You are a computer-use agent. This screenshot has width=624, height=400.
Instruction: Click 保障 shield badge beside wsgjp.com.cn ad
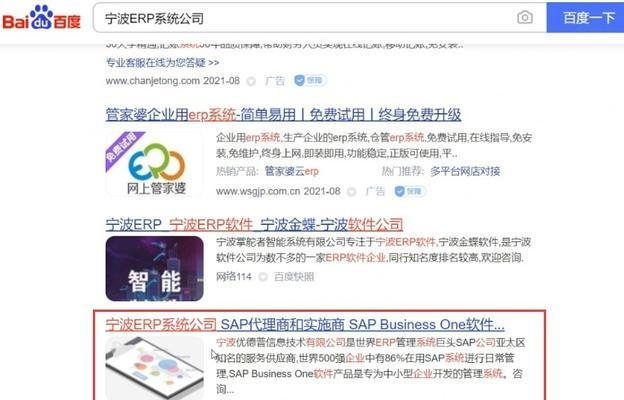pyautogui.click(x=410, y=191)
